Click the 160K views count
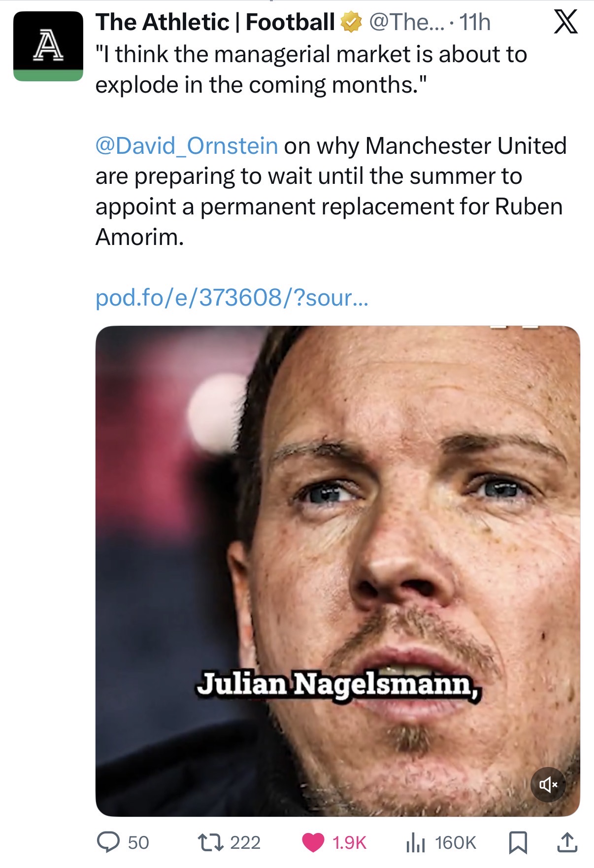Image resolution: width=594 pixels, height=868 pixels. (x=456, y=842)
